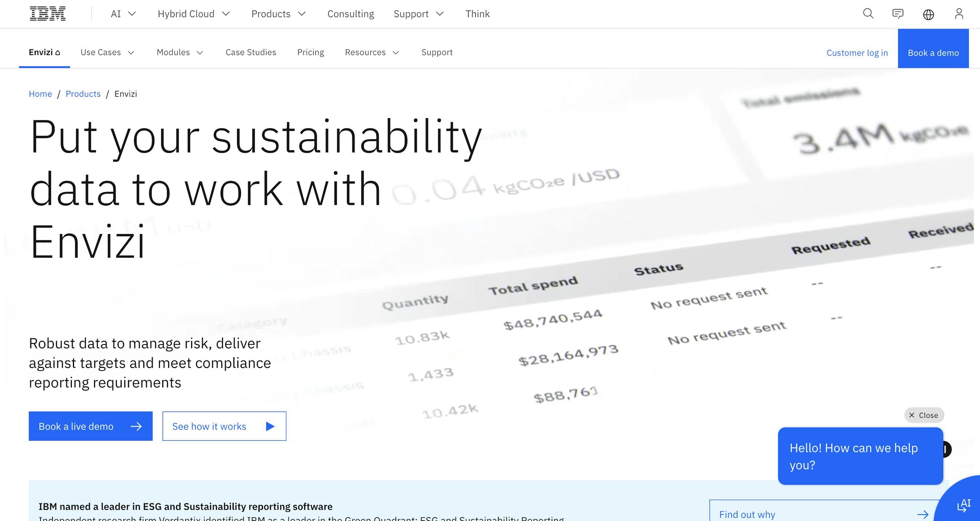
Task: Click the chat support icon
Action: point(898,14)
